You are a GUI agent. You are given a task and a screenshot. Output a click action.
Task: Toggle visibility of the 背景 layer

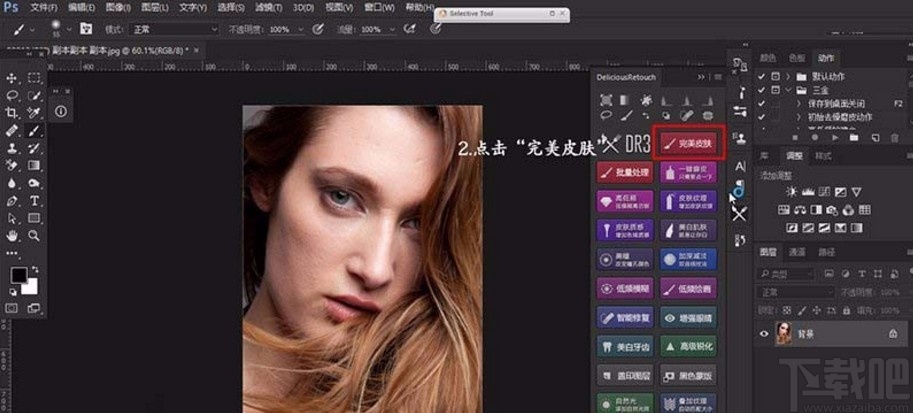[x=765, y=334]
